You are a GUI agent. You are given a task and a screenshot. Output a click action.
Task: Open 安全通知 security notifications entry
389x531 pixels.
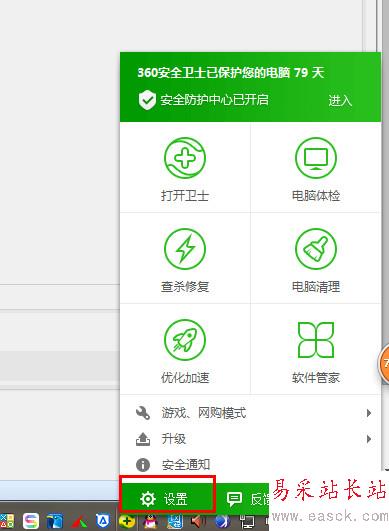click(251, 465)
